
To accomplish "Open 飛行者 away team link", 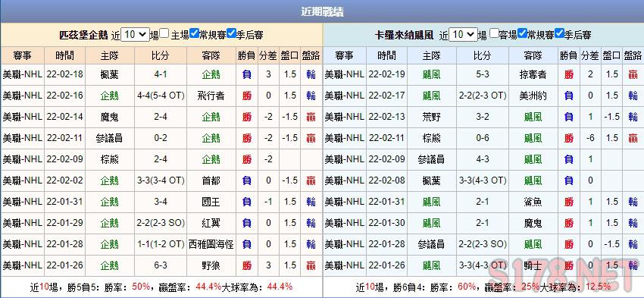I will pyautogui.click(x=211, y=96).
